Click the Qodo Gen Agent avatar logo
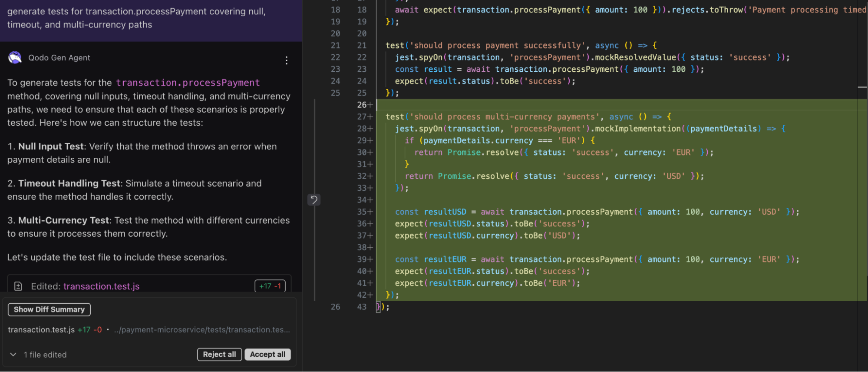The width and height of the screenshot is (868, 372). (15, 58)
